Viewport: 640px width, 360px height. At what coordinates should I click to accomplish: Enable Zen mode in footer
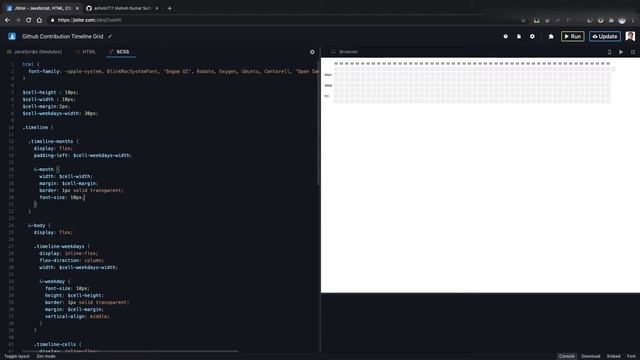[46, 356]
